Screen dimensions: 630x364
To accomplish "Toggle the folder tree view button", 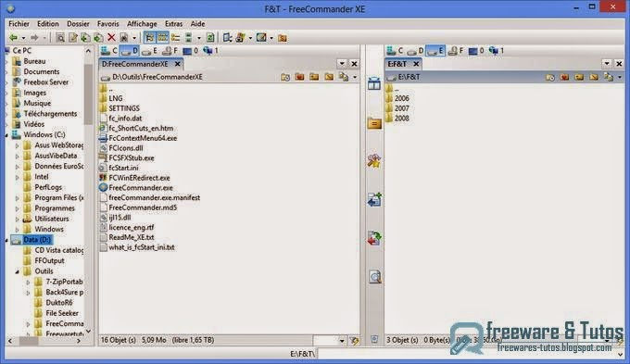I will (x=149, y=38).
